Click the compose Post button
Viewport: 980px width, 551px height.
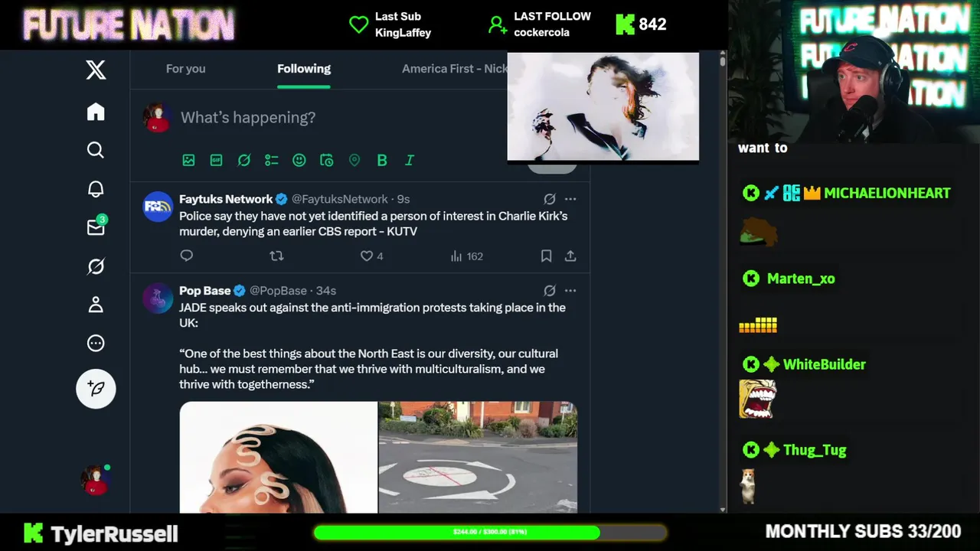click(96, 389)
